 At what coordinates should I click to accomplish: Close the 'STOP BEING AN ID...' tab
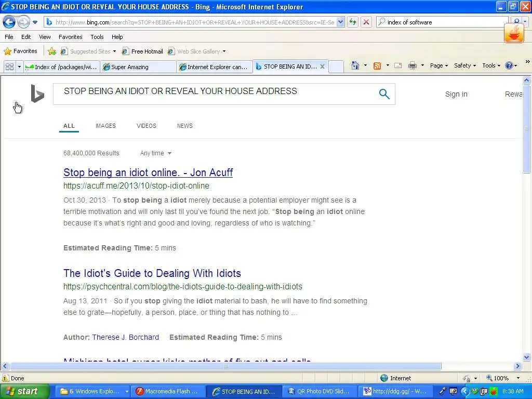point(322,66)
